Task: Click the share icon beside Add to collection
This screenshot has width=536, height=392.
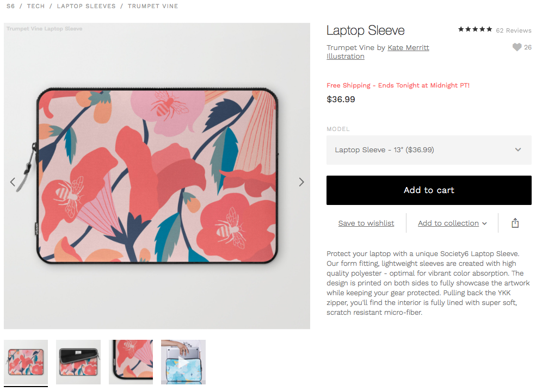Action: tap(515, 223)
